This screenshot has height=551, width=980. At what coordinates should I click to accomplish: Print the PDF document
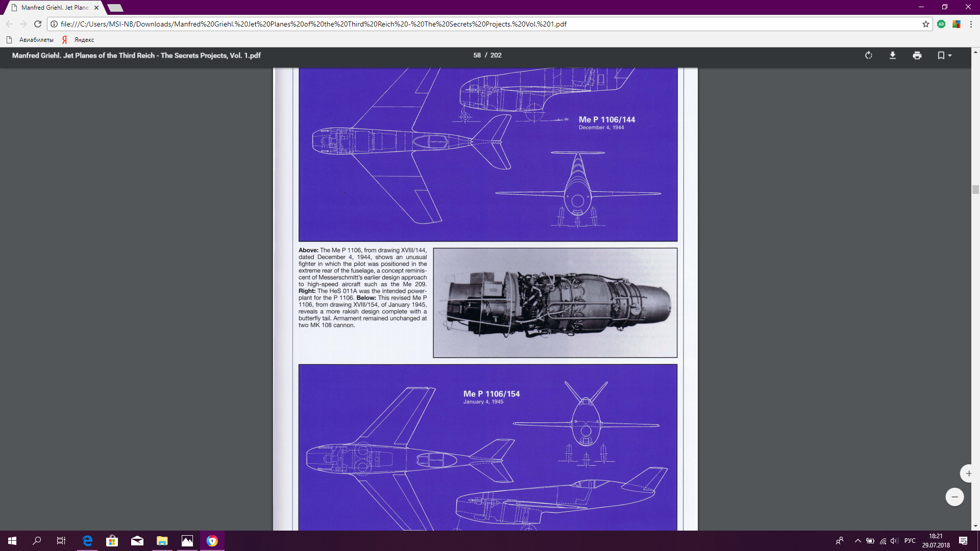[x=917, y=55]
